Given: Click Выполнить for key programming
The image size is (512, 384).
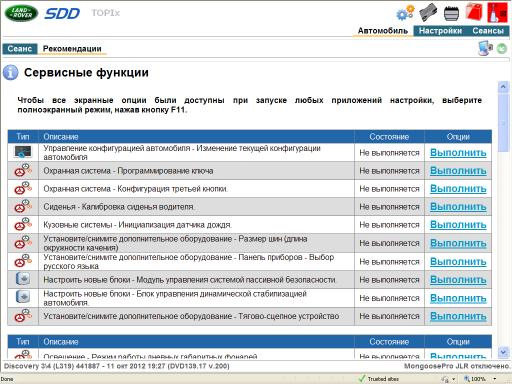Looking at the screenshot, I should [458, 171].
